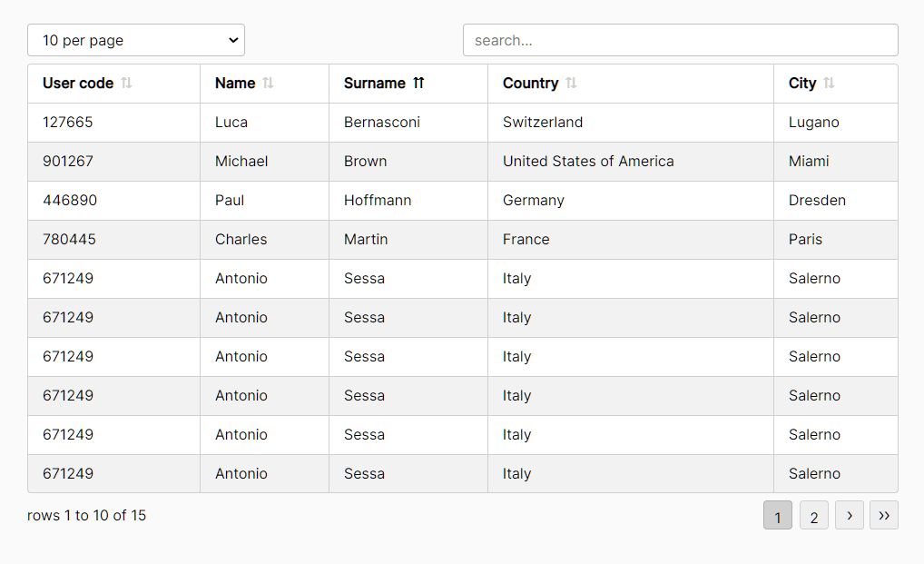Image resolution: width=924 pixels, height=564 pixels.
Task: Click the sort icon on Country column
Action: 573,83
